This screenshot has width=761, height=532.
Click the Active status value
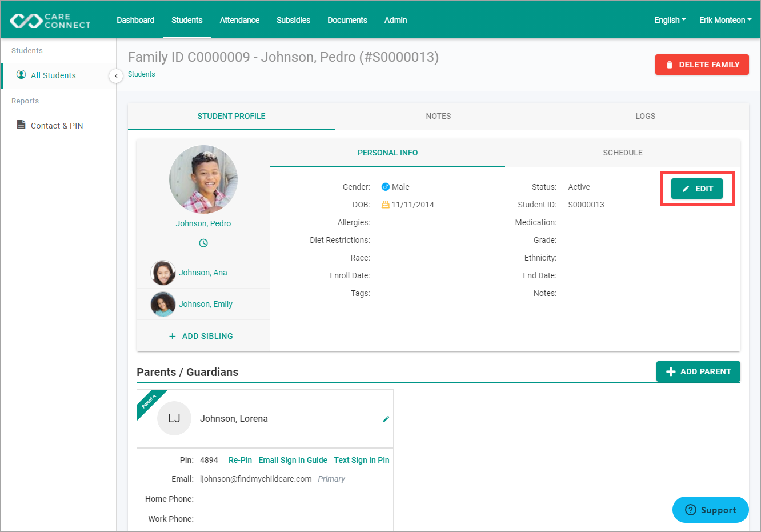pos(579,187)
